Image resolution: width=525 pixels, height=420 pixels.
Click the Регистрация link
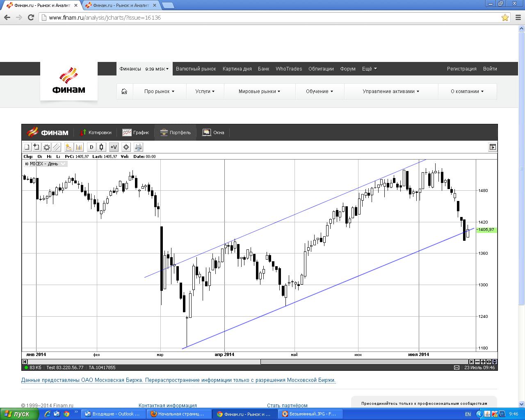(462, 69)
